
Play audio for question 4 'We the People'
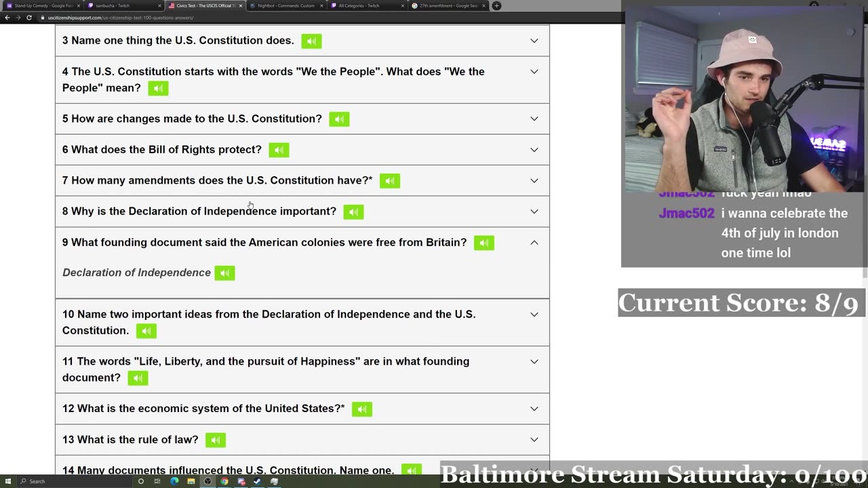click(x=158, y=88)
